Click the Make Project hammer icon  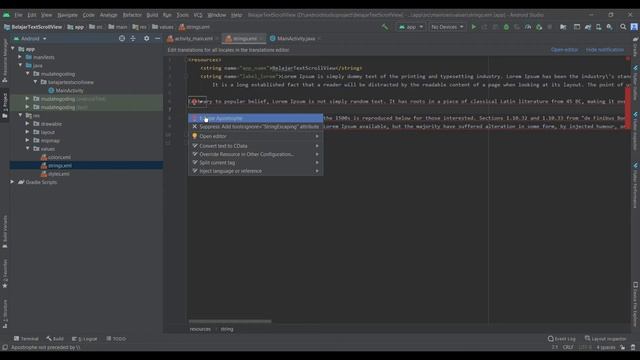coord(385,27)
